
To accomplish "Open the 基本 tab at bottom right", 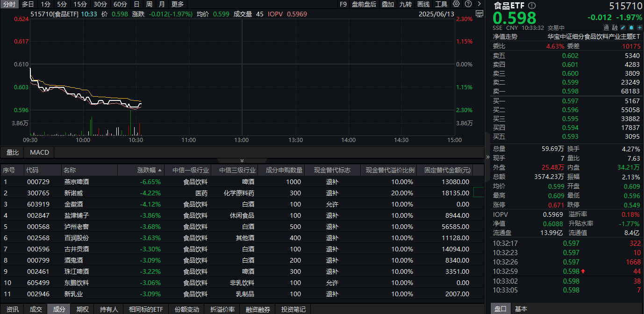I will pyautogui.click(x=521, y=309).
